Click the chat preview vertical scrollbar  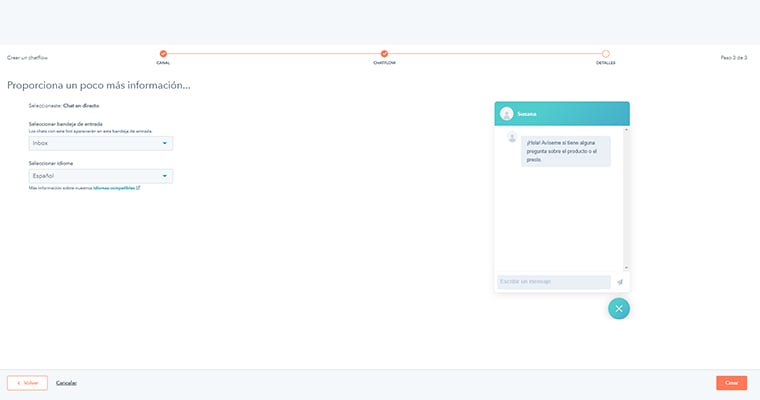tap(626, 198)
